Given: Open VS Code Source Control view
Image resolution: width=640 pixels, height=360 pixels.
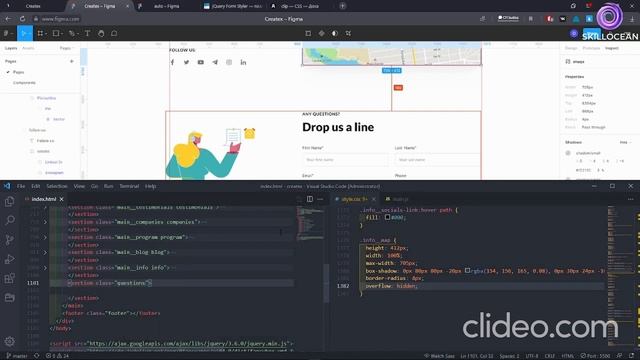Looking at the screenshot, I should click(x=9, y=240).
